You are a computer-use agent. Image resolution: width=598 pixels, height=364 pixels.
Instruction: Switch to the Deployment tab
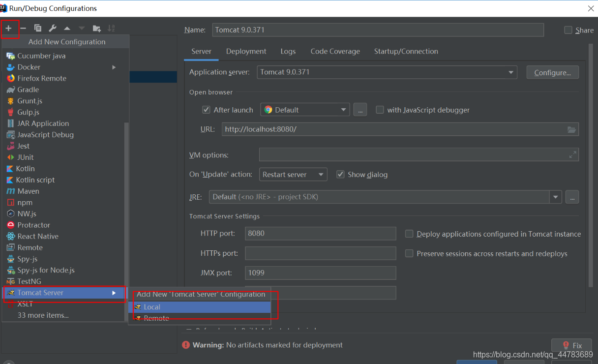coord(246,51)
